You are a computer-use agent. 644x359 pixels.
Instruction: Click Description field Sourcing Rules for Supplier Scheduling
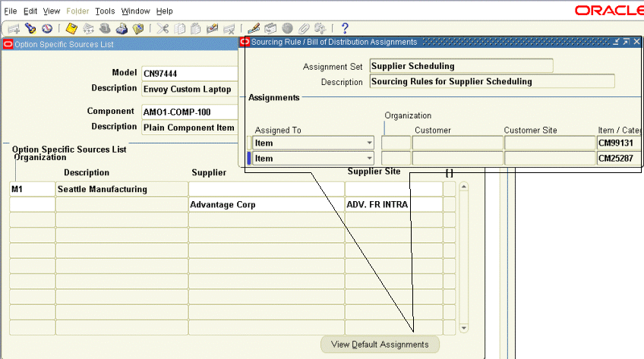coord(492,81)
